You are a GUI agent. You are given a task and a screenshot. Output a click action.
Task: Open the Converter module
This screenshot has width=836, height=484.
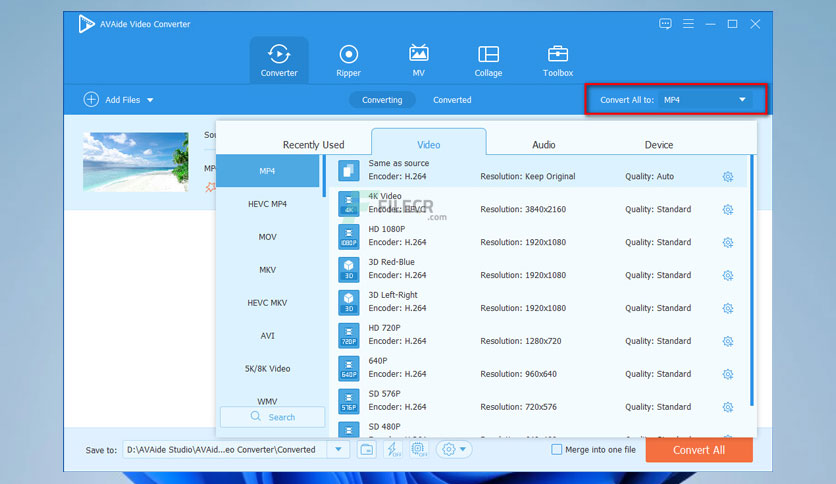coord(279,61)
